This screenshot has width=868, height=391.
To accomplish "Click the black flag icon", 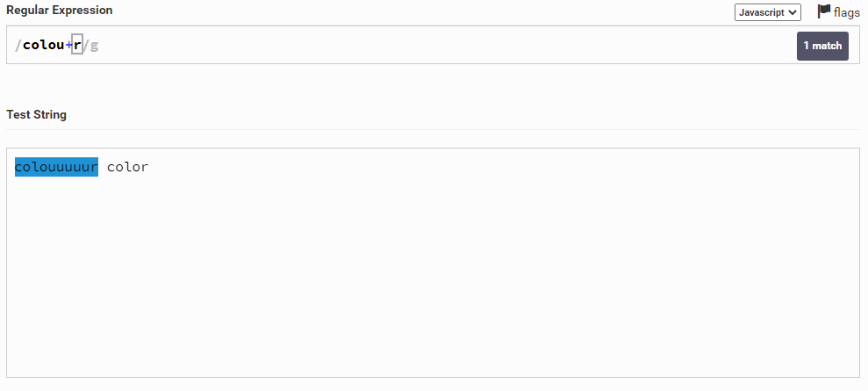I will (x=823, y=11).
